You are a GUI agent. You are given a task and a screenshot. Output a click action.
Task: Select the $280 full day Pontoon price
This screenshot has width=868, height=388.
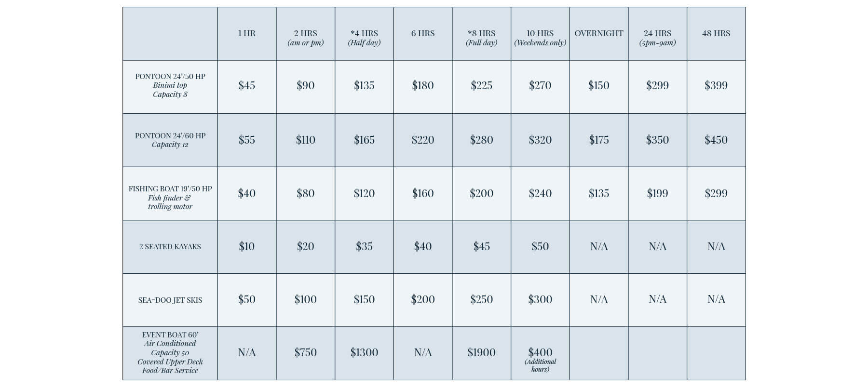(x=481, y=140)
